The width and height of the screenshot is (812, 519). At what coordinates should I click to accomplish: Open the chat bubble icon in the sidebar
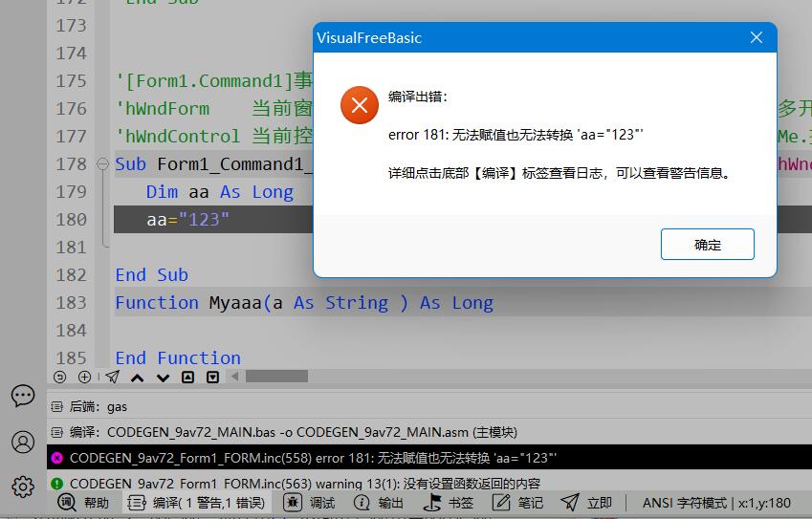tap(23, 396)
